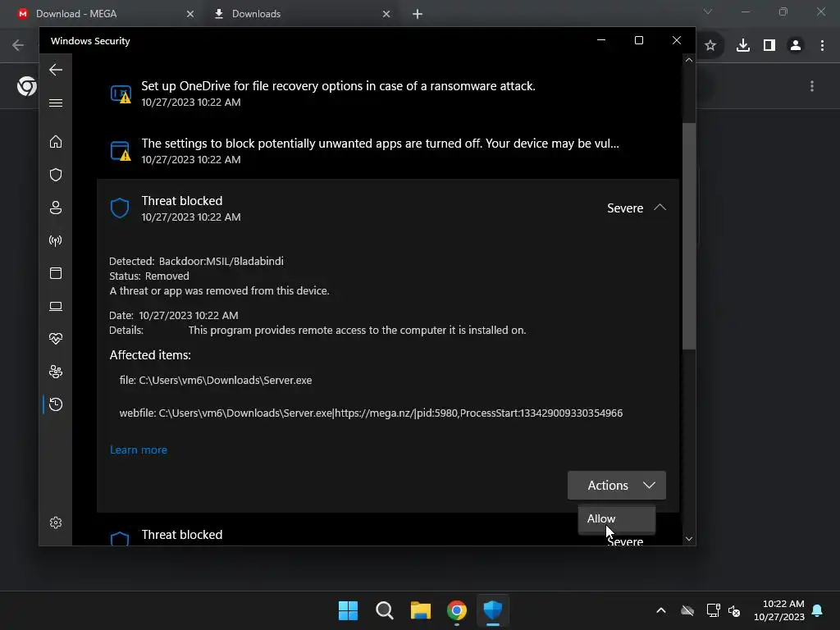Open Chrome three-dot menu
Viewport: 840px width, 630px height.
coord(822,46)
